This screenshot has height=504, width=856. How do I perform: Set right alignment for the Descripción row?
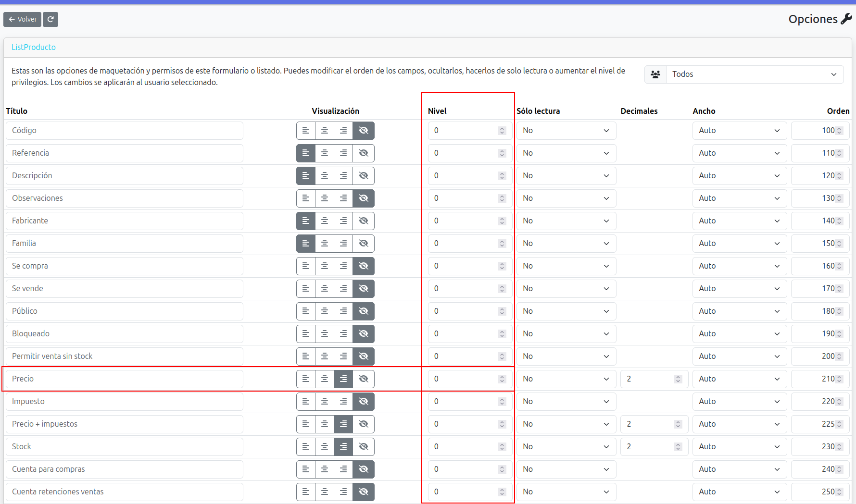pos(343,176)
